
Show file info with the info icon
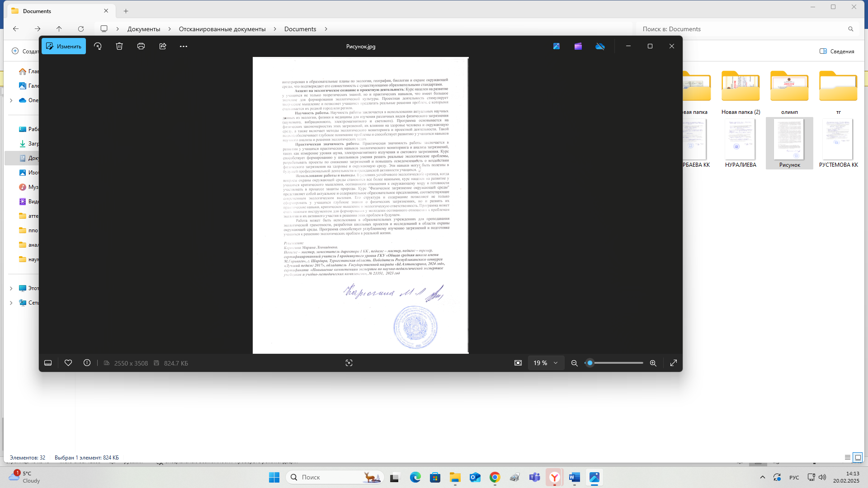click(x=87, y=363)
